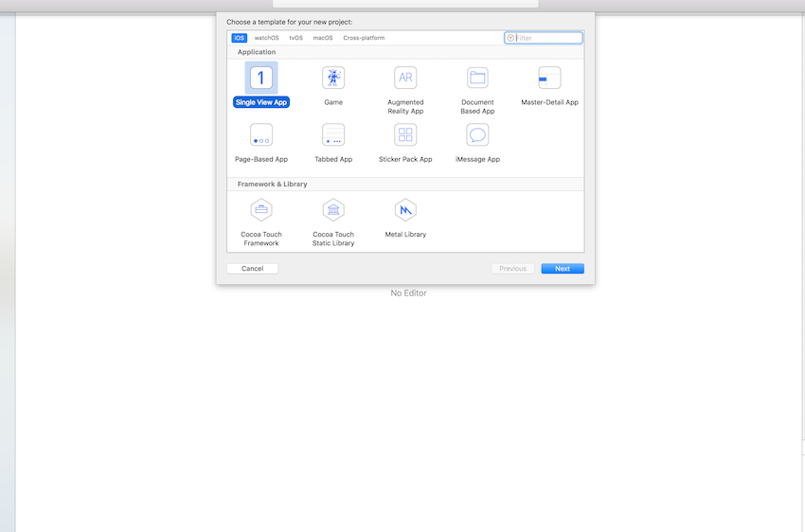The width and height of the screenshot is (805, 532).
Task: Select the Augmented Reality App icon
Action: [405, 78]
